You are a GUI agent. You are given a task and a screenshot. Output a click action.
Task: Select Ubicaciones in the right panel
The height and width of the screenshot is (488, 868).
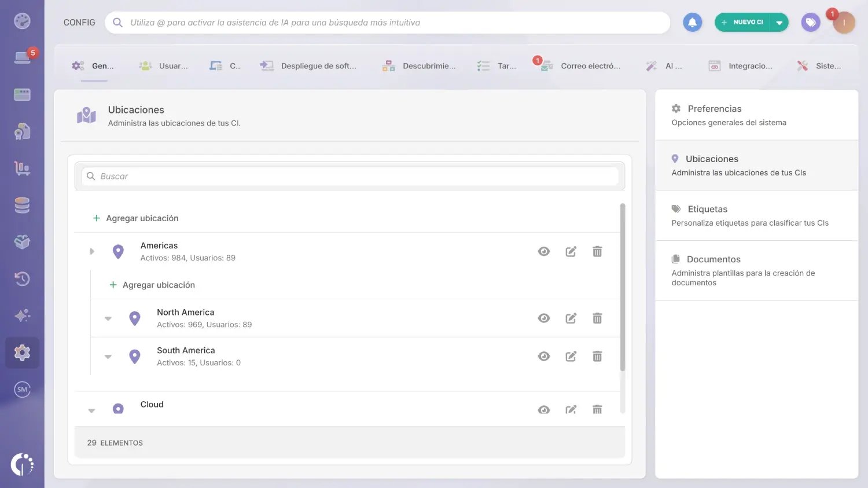[756, 165]
